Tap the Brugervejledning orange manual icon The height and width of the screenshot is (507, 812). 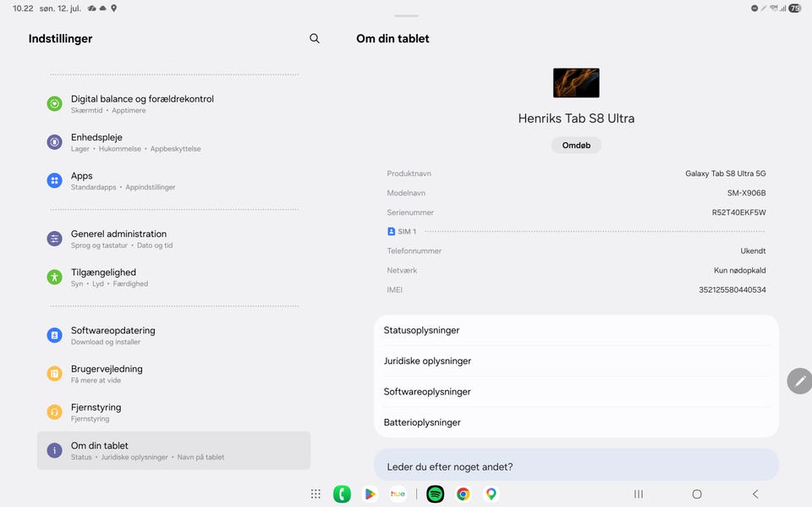[x=54, y=373]
